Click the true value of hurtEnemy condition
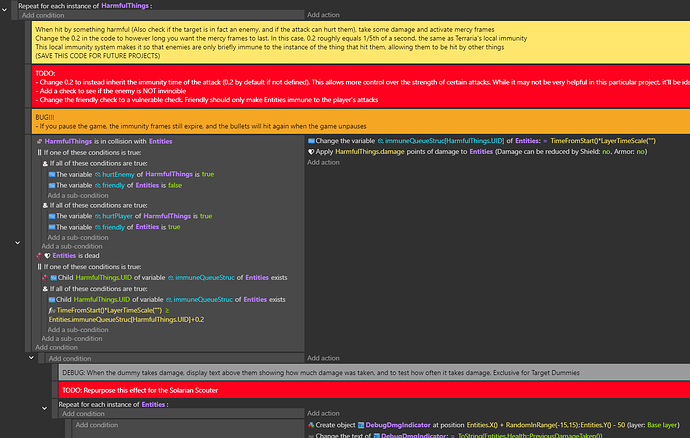Viewport: 690px width, 438px height. click(208, 174)
